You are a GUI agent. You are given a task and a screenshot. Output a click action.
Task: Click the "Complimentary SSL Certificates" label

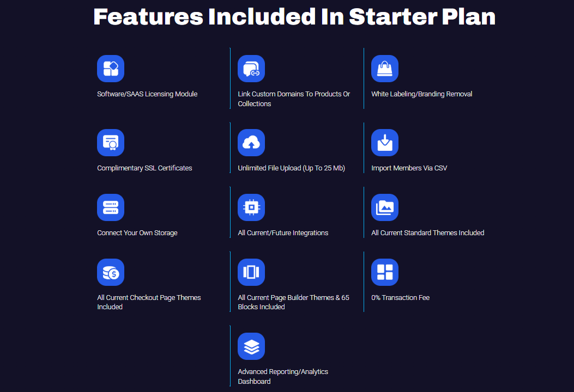tap(144, 168)
